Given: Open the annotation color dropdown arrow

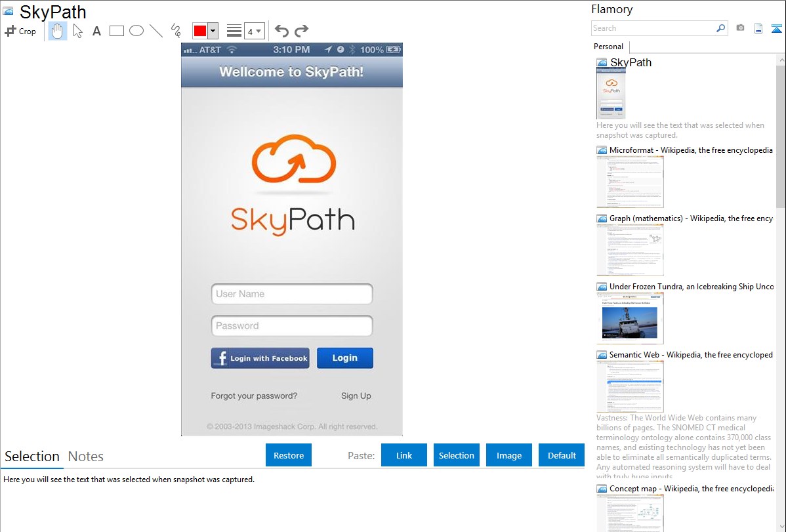Looking at the screenshot, I should [213, 31].
